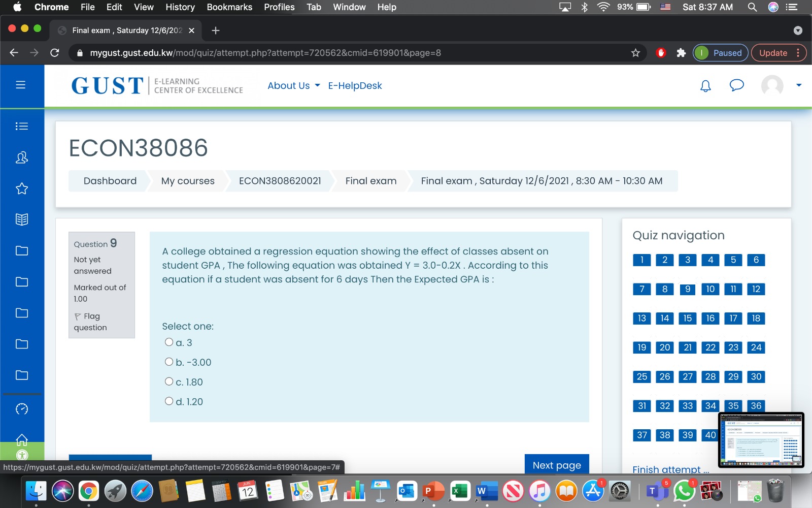Open the profile avatar dropdown menu
The width and height of the screenshot is (812, 508).
point(772,86)
